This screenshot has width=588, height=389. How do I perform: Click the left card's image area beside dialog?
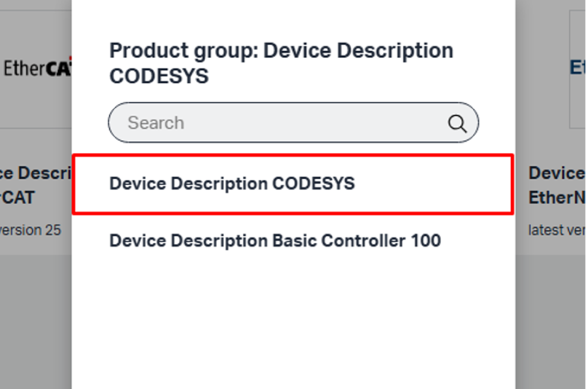tap(36, 69)
